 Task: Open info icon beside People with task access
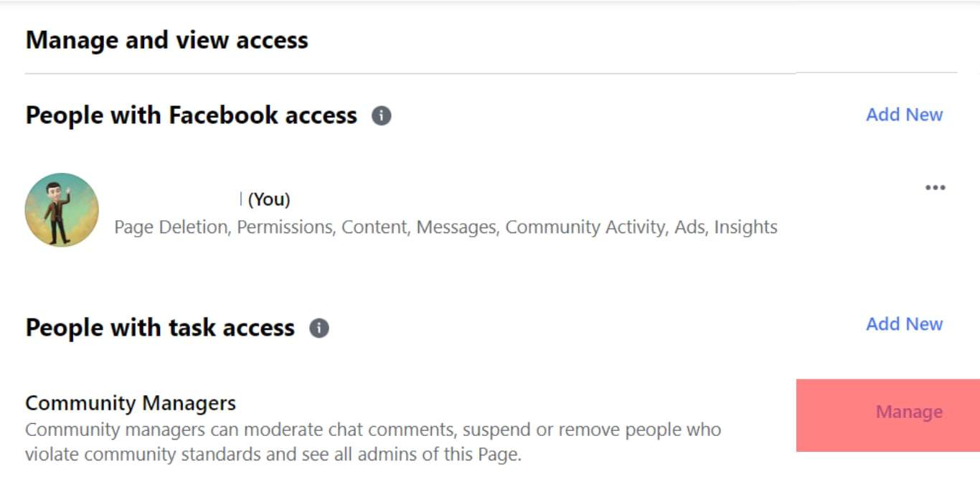[x=319, y=328]
